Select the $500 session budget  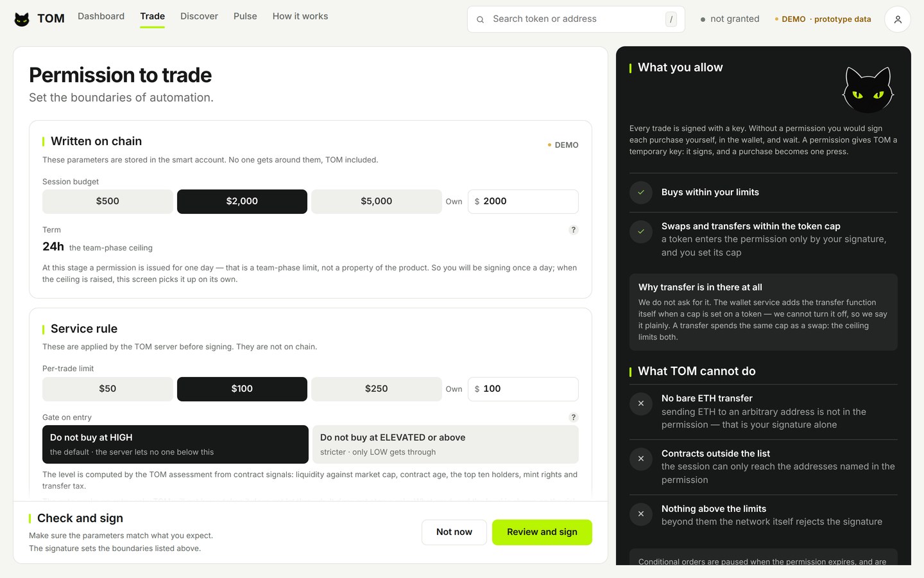[x=108, y=202]
